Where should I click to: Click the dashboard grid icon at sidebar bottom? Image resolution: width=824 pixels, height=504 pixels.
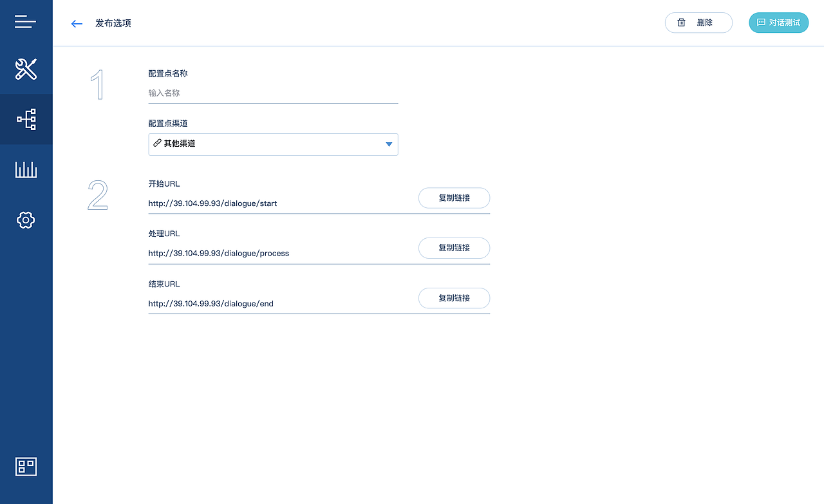pyautogui.click(x=26, y=467)
